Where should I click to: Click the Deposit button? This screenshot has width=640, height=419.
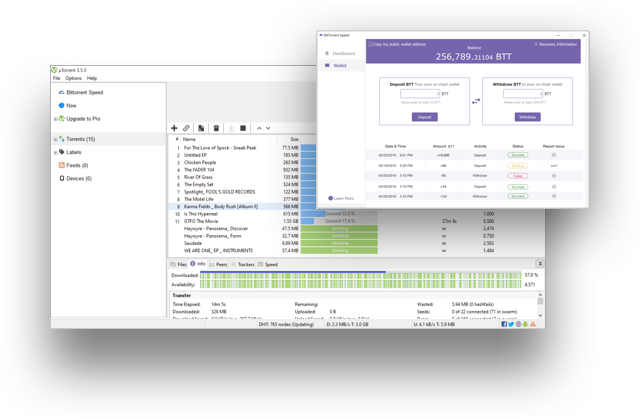424,117
